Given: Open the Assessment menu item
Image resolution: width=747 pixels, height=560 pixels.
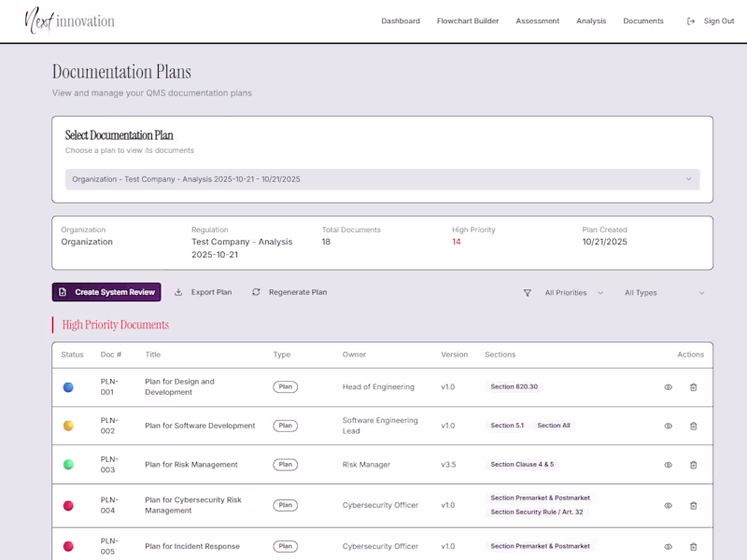Looking at the screenshot, I should pyautogui.click(x=537, y=21).
